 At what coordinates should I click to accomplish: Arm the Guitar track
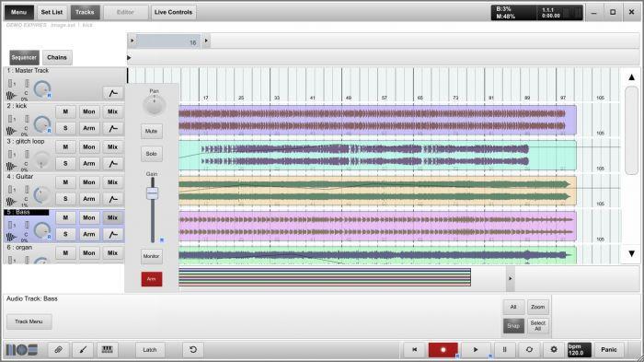click(x=89, y=199)
